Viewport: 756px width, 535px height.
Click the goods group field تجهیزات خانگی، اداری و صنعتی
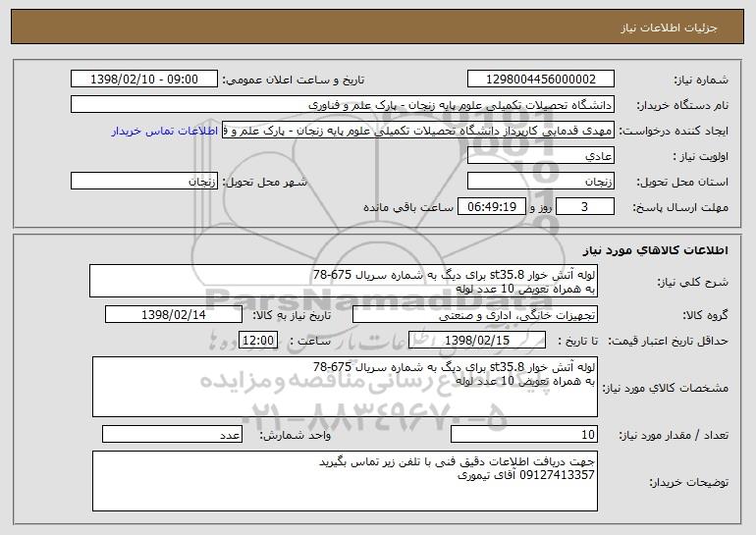click(x=475, y=315)
